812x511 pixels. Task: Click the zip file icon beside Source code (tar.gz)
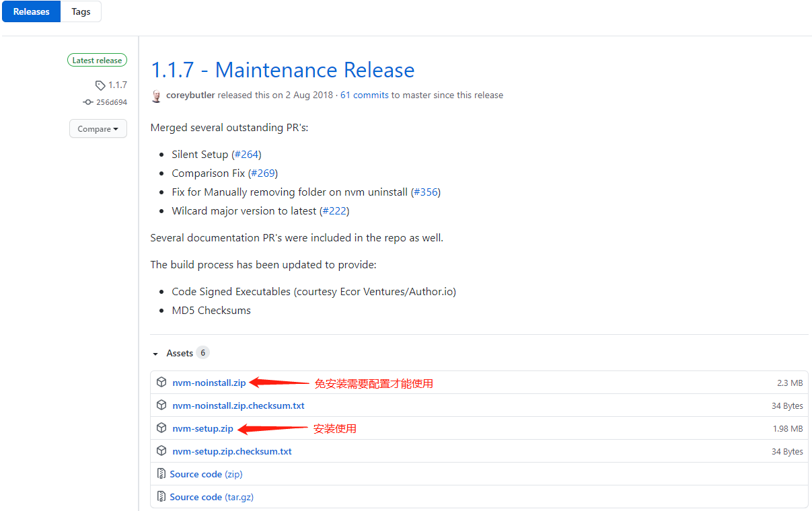pos(161,497)
